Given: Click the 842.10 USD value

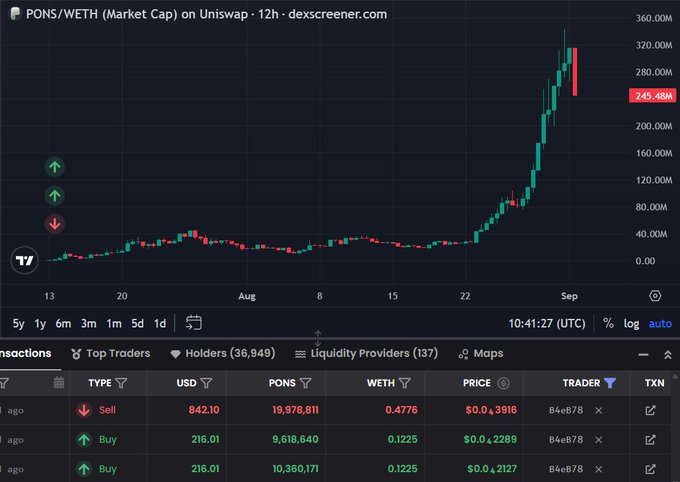Looking at the screenshot, I should (x=204, y=410).
